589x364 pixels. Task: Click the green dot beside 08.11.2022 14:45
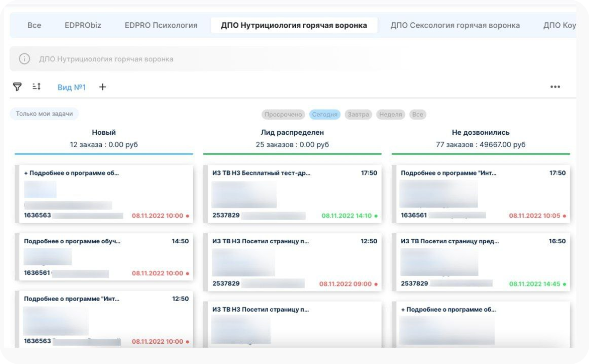click(564, 284)
